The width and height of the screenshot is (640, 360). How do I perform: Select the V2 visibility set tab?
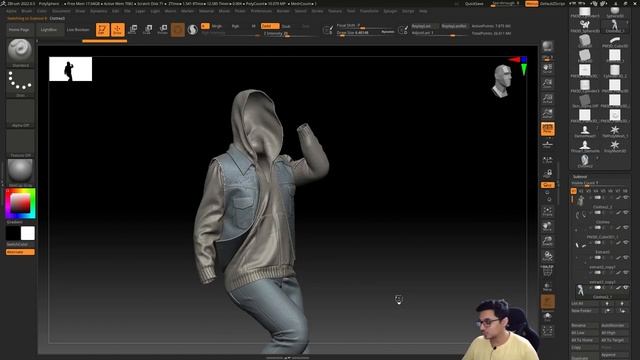pyautogui.click(x=581, y=191)
